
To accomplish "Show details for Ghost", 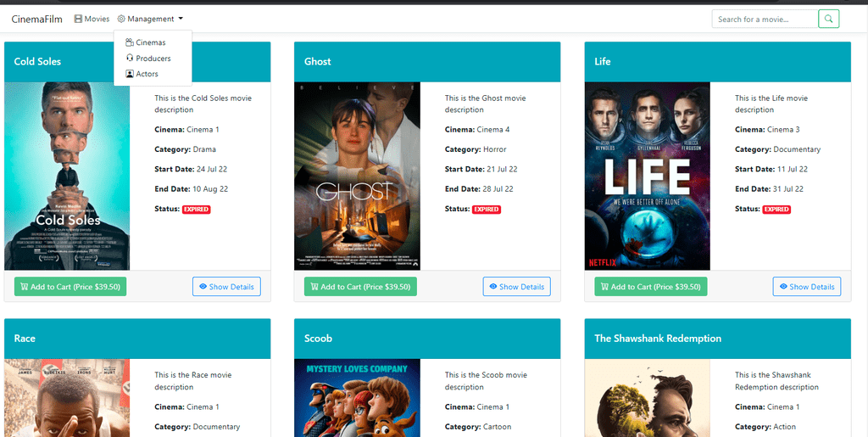I will [x=516, y=287].
